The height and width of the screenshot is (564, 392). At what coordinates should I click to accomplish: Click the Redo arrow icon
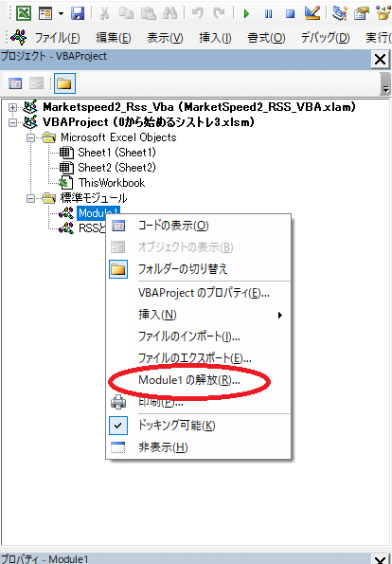(219, 13)
